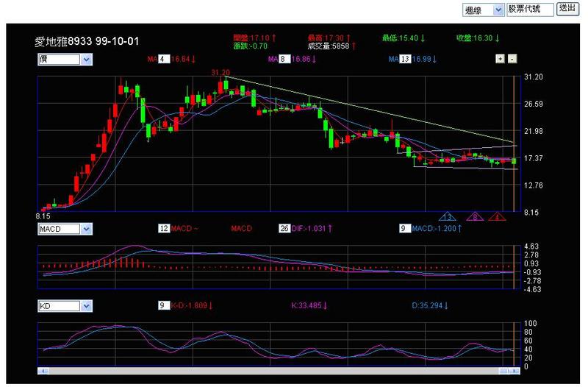Open the 價 price chart type dropdown
Viewport: 588px width, 387px height.
[65, 59]
